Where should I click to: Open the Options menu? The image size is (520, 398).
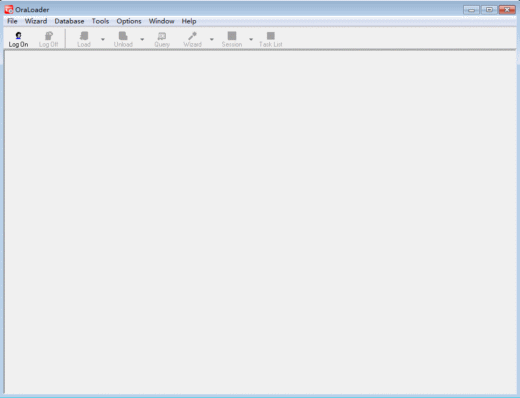coord(129,21)
